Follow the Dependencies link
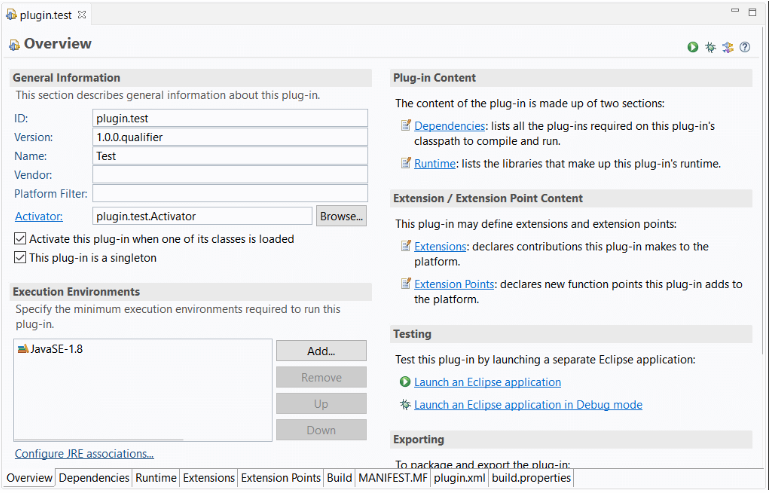 pyautogui.click(x=449, y=126)
